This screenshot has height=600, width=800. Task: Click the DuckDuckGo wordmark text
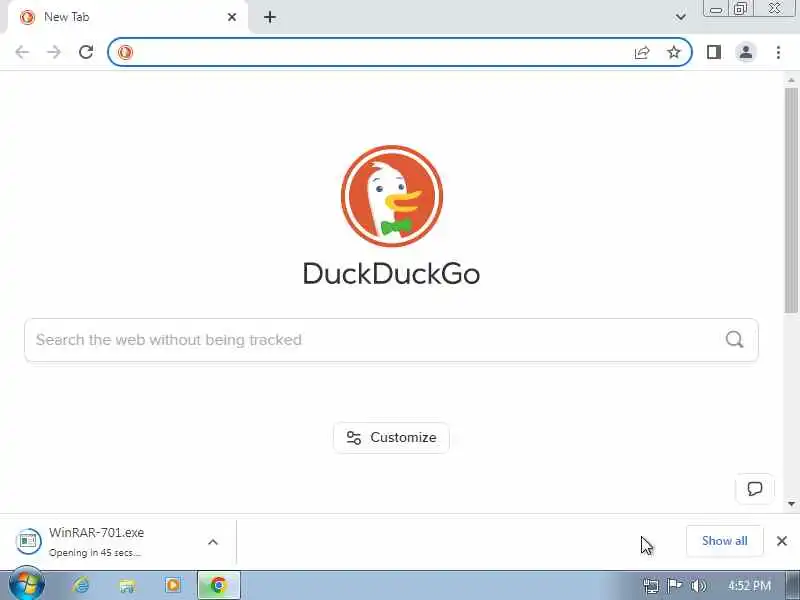coord(391,273)
